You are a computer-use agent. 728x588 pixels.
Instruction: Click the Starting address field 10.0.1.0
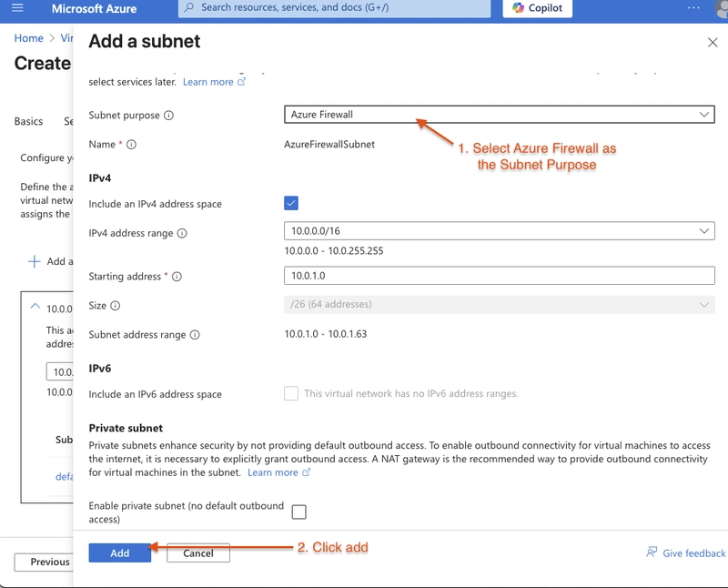click(x=499, y=276)
